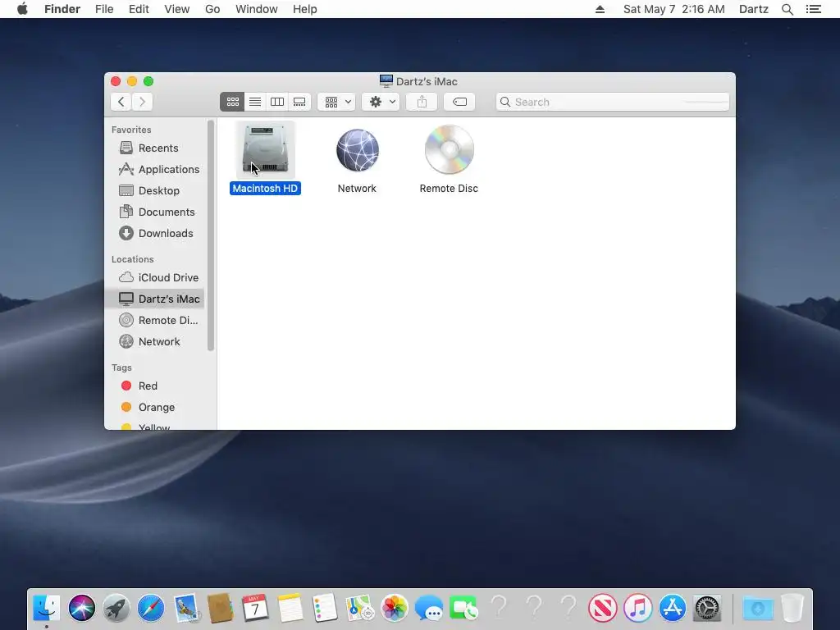
Task: Open Messages from the Dock
Action: [x=429, y=608]
